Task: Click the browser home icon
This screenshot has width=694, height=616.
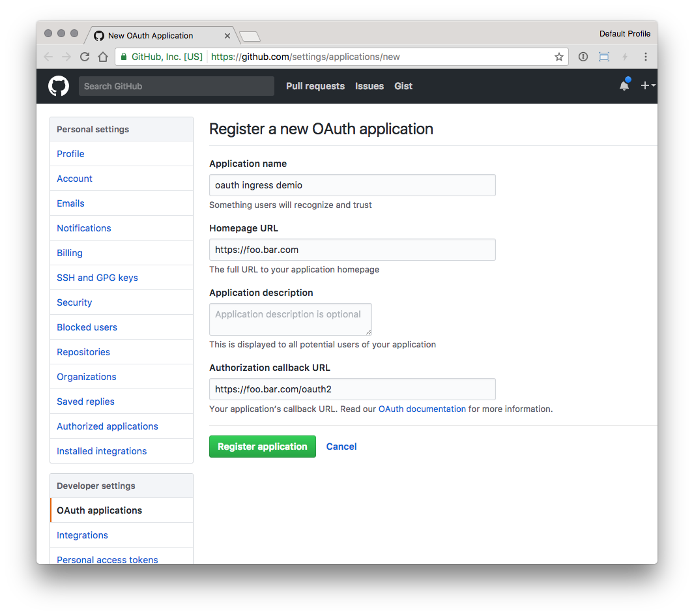Action: click(103, 57)
